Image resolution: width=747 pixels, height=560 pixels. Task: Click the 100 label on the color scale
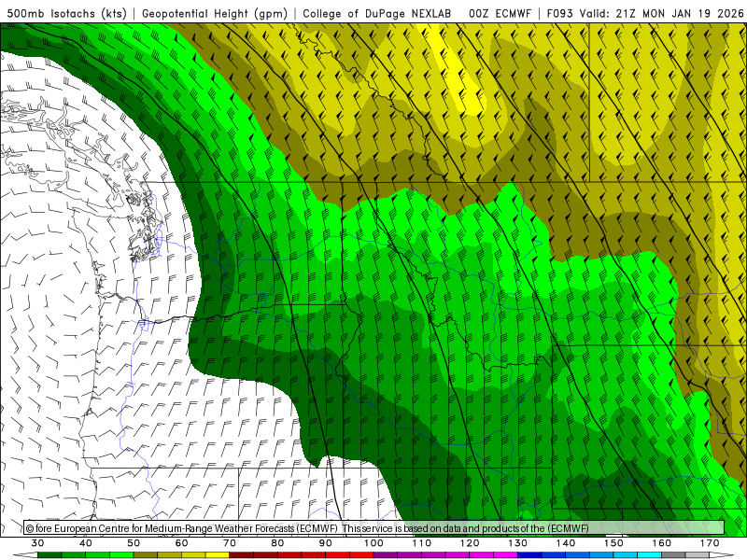pos(373,543)
